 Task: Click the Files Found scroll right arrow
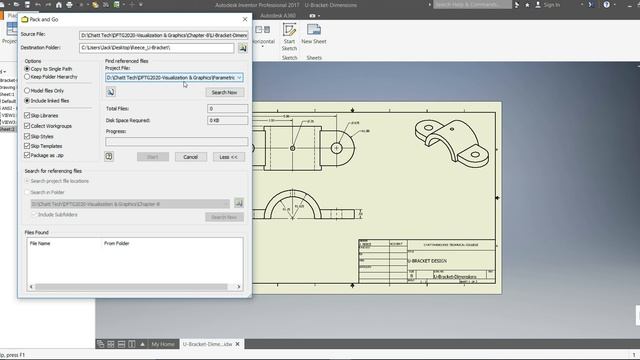point(239,287)
